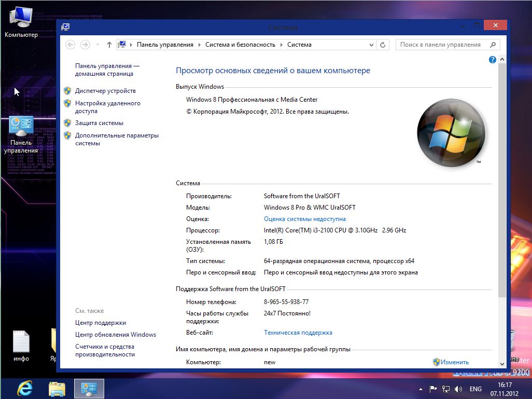Image resolution: width=532 pixels, height=399 pixels.
Task: Click the Action Center flag tray icon
Action: click(x=433, y=389)
